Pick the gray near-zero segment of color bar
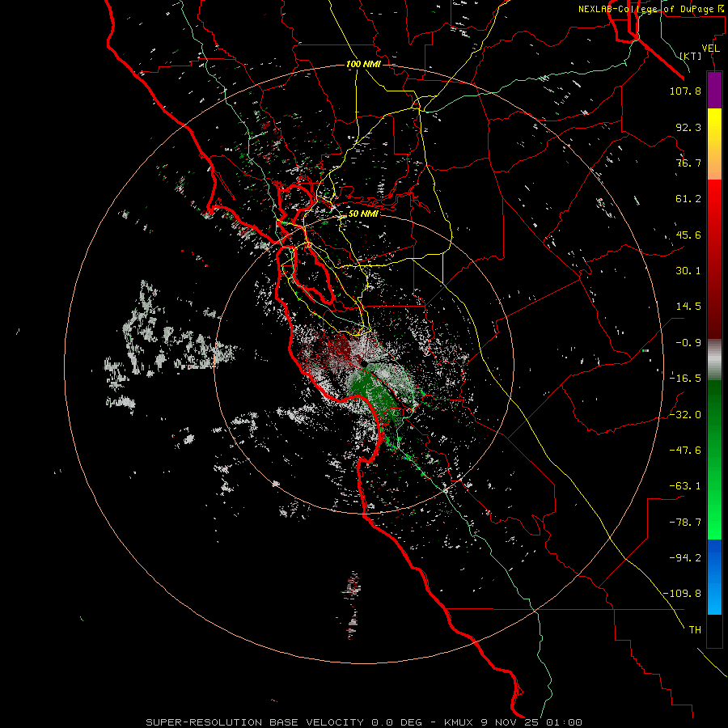Viewport: 728px width, 728px height. coord(714,360)
